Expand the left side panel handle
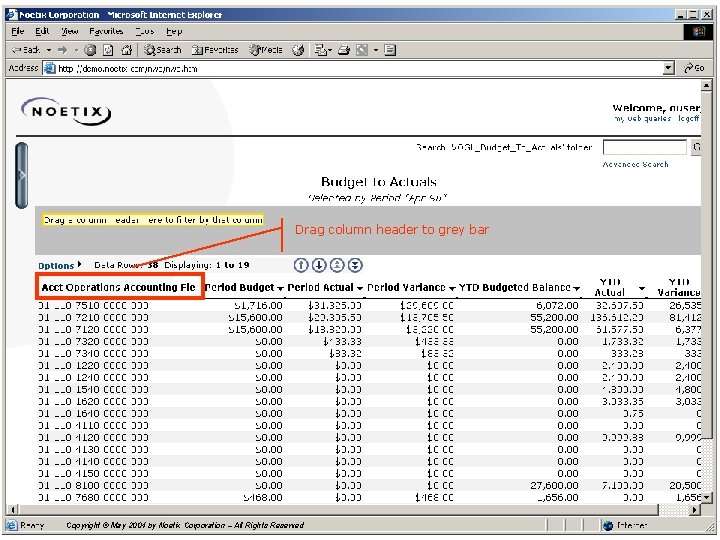This screenshot has width=720, height=540. coord(22,175)
